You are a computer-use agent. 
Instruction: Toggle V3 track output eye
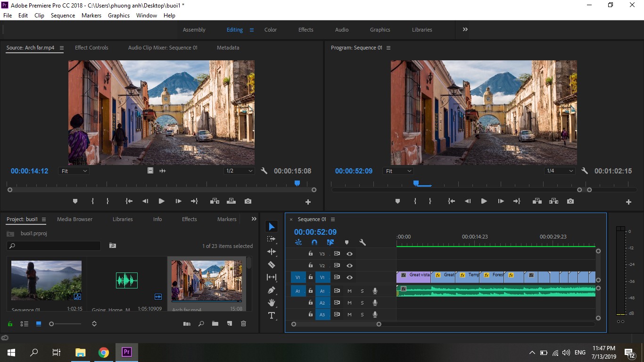point(349,254)
